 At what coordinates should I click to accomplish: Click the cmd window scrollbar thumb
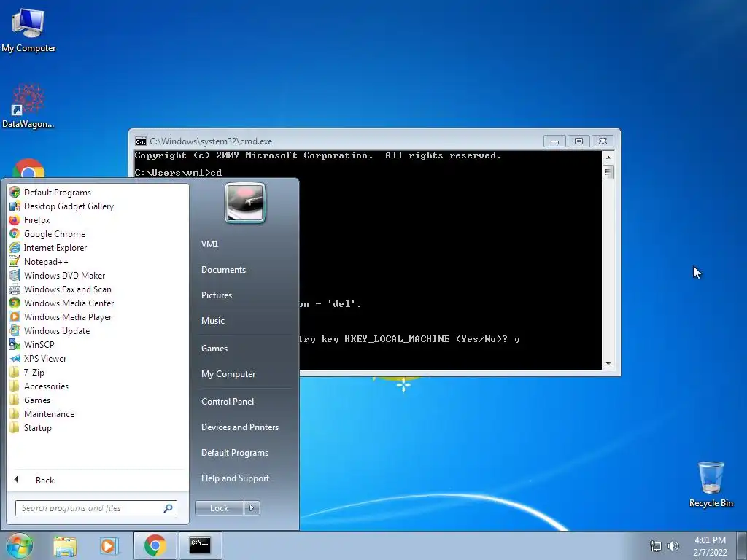608,172
